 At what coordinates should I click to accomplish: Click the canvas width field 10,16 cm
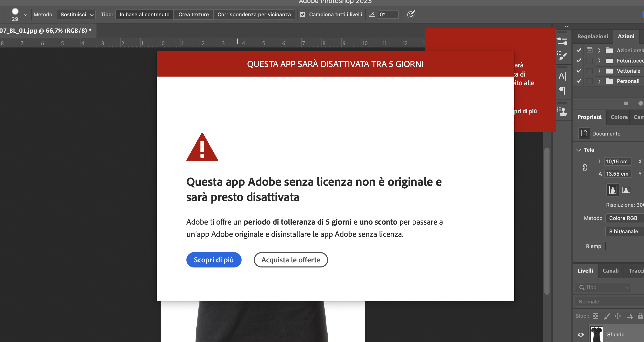tap(618, 162)
